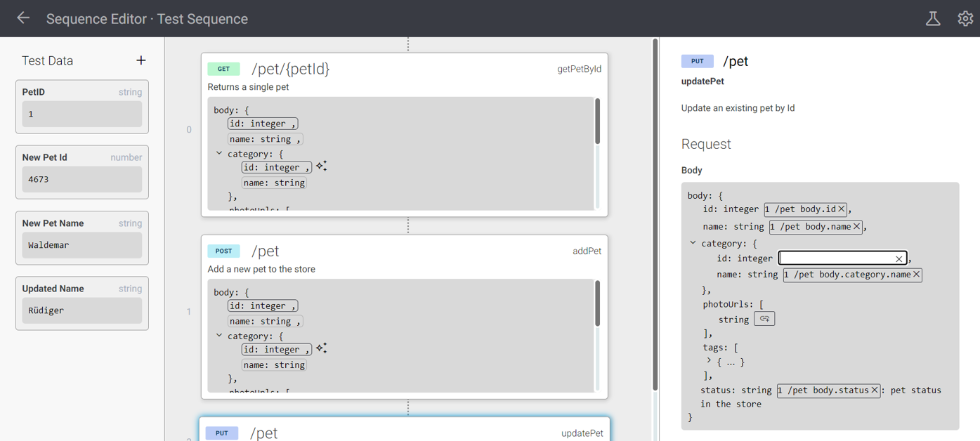Click the sequence list vertical scrollbar

(x=655, y=214)
